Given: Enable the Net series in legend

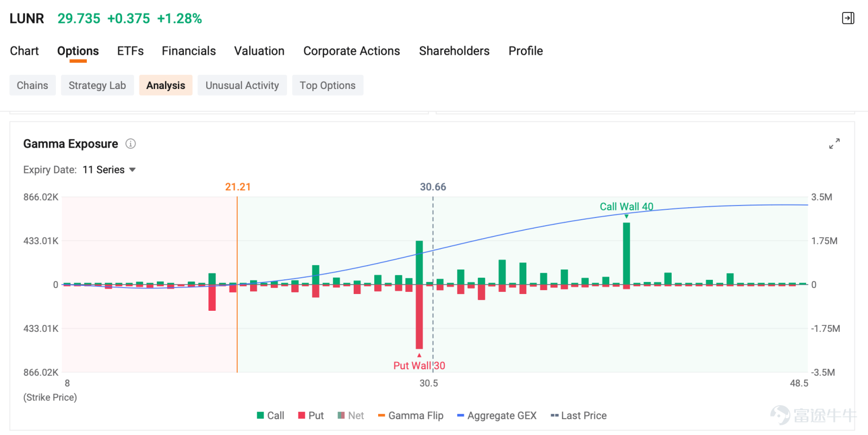Looking at the screenshot, I should click(351, 415).
